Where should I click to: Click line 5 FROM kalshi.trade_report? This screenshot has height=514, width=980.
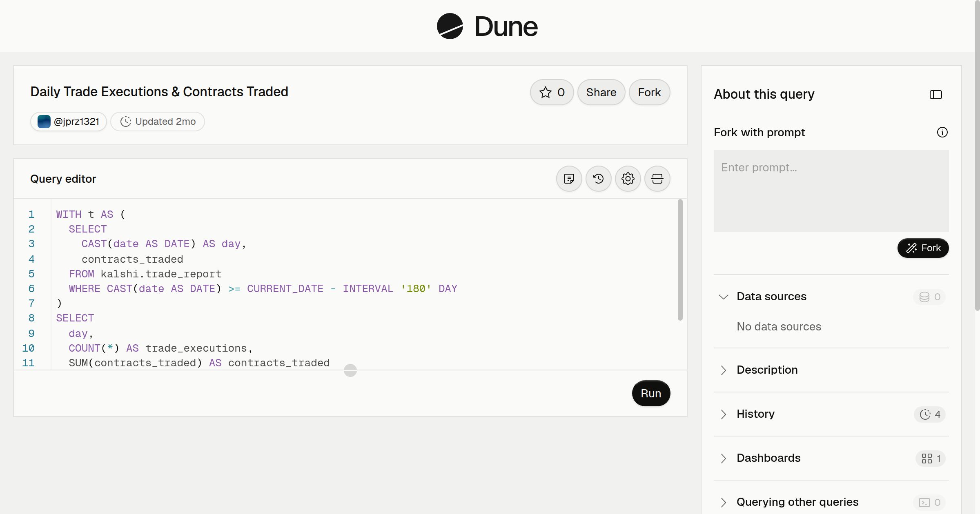coord(145,274)
